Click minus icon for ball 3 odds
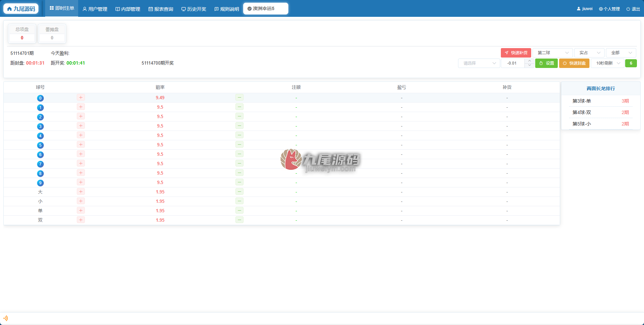 [239, 126]
